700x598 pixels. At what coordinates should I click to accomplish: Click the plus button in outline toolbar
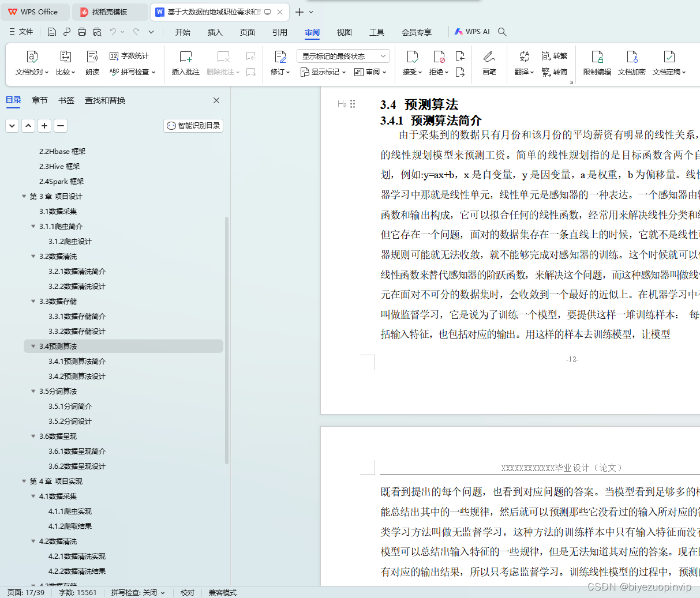tap(44, 126)
